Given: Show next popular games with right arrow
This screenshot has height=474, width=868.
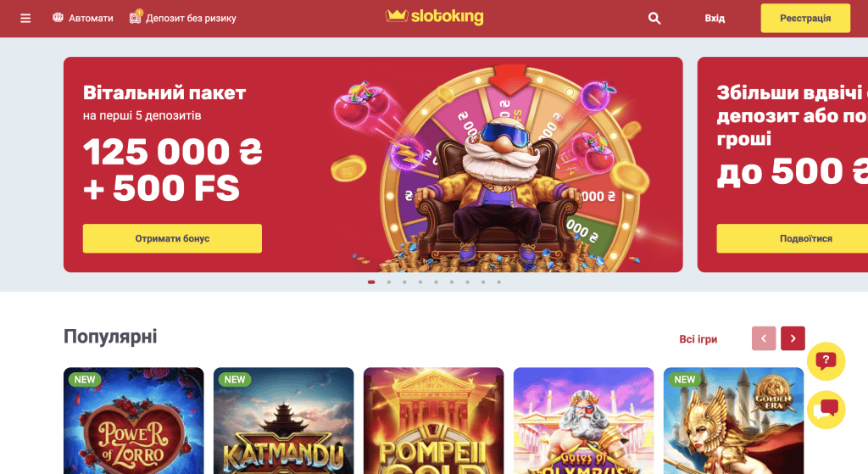Looking at the screenshot, I should coord(793,338).
